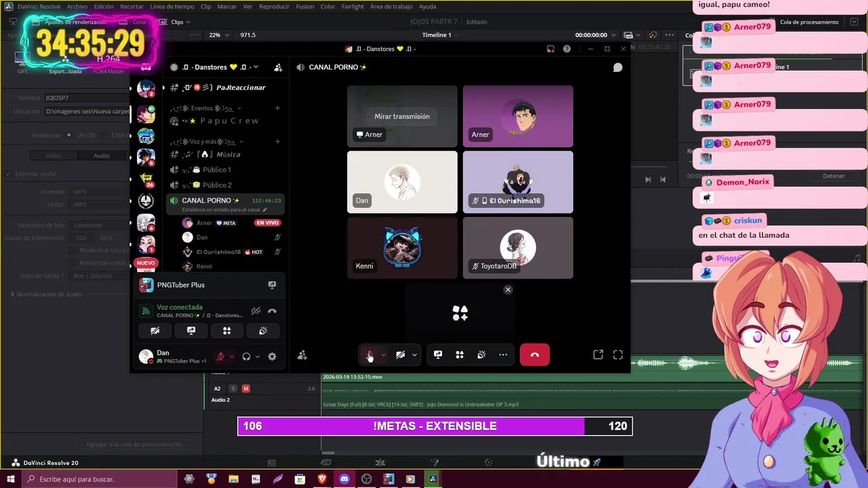
Task: Open Fusion menu in DaVinci Resolve
Action: click(305, 6)
